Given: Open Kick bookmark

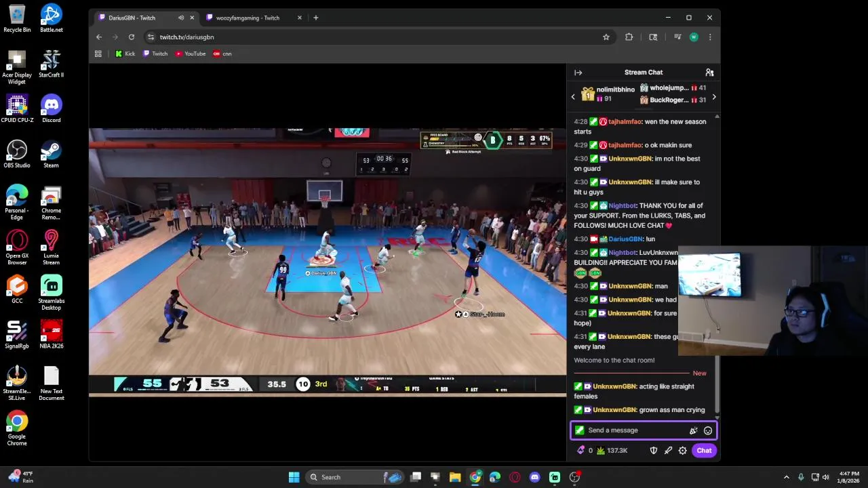Looking at the screenshot, I should 125,54.
